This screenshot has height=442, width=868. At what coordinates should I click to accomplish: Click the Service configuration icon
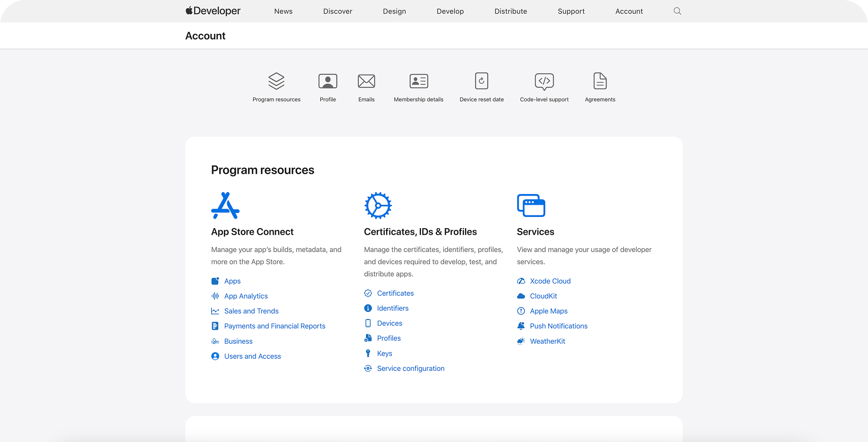(x=368, y=368)
